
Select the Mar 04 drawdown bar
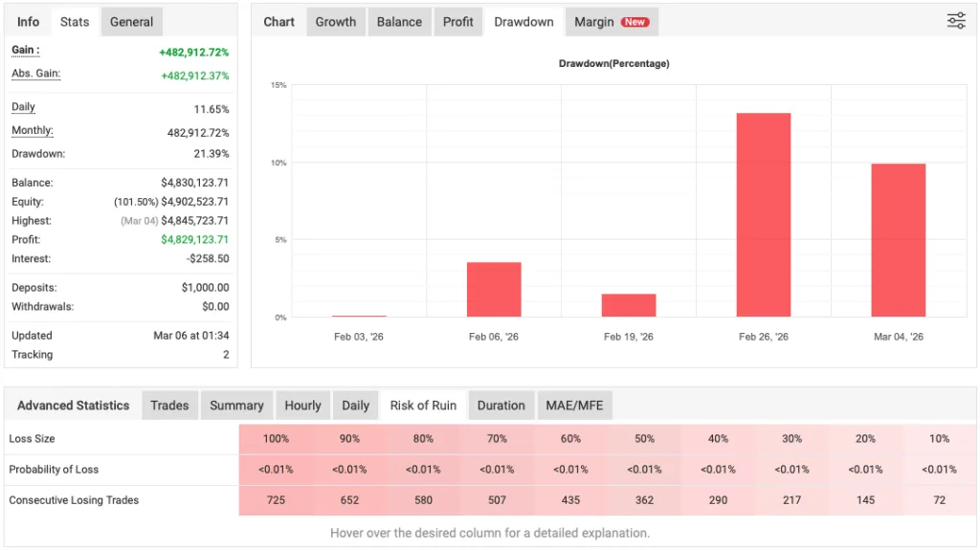click(898, 240)
